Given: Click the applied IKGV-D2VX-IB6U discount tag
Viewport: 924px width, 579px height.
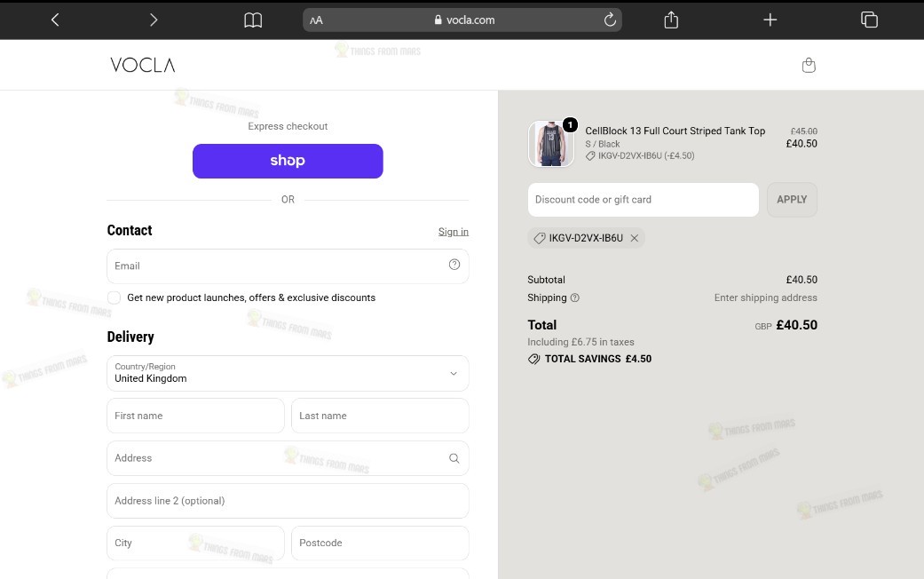Looking at the screenshot, I should click(586, 238).
